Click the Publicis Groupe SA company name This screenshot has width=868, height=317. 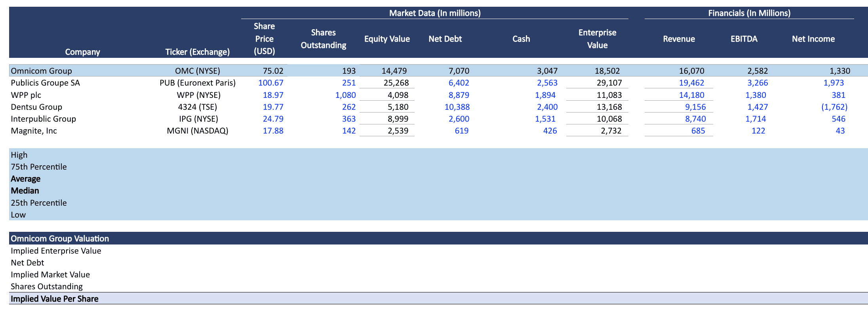click(x=45, y=83)
